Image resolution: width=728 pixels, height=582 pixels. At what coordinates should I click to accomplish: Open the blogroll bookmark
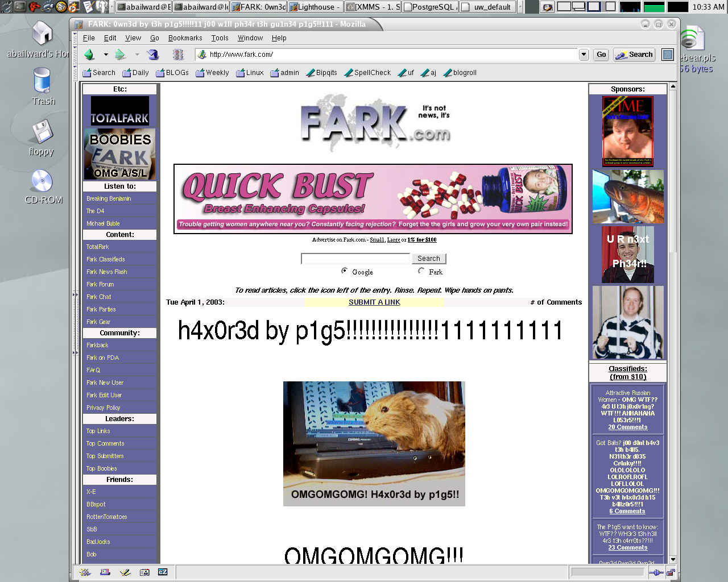pos(460,73)
